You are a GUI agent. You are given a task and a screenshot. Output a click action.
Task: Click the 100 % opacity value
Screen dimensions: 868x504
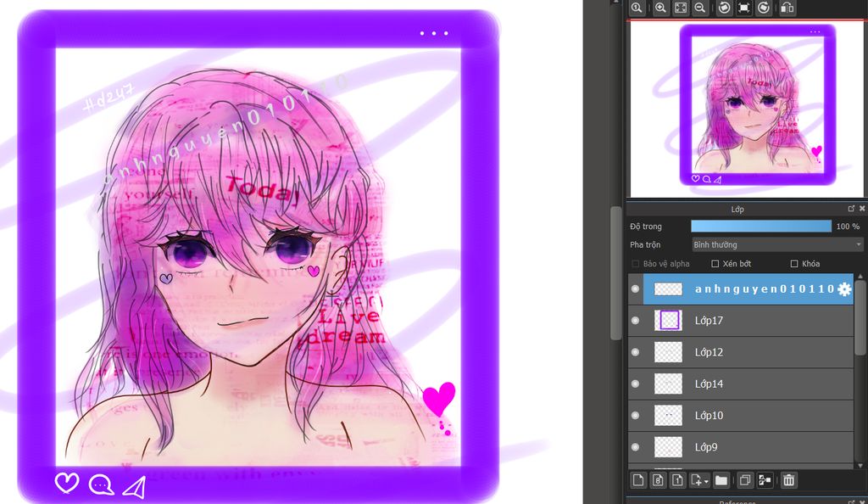pos(848,226)
